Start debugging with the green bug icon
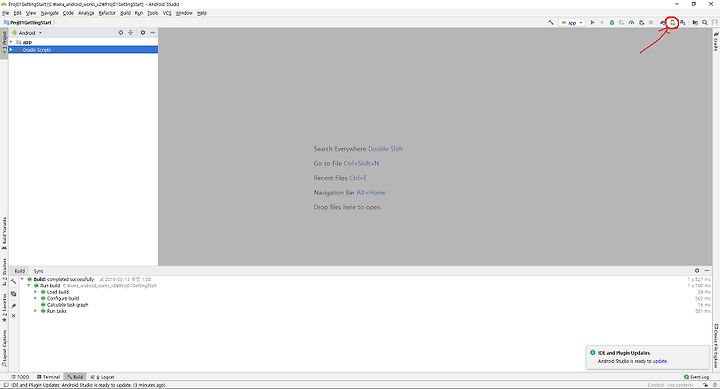The image size is (720, 389). coord(612,23)
